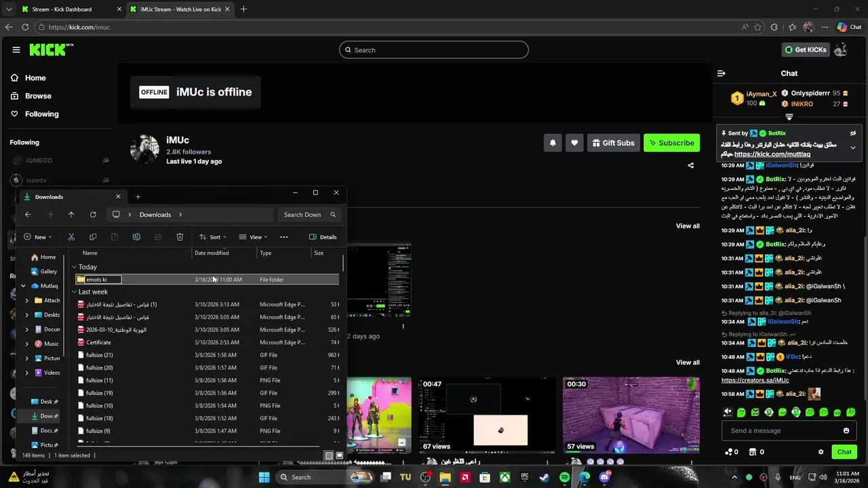Refresh the Downloads folder view
The height and width of the screenshot is (488, 868).
pos(93,215)
